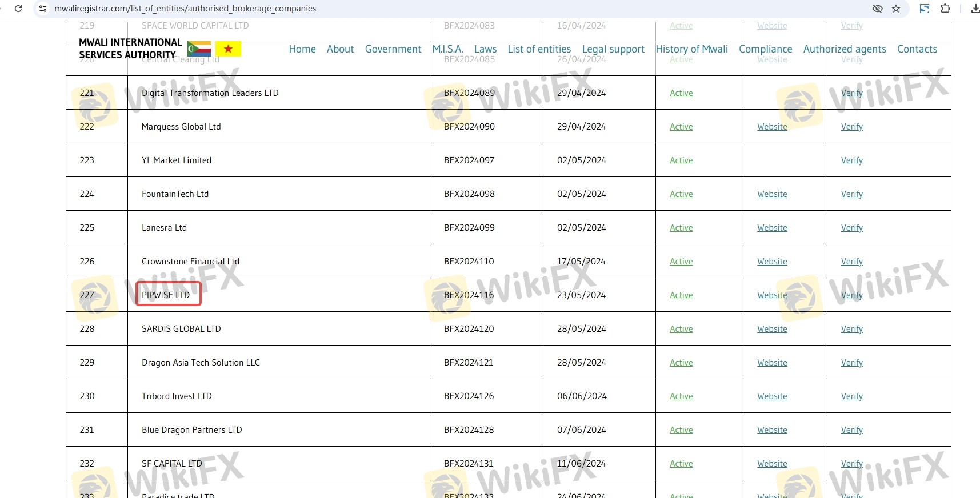
Task: Verify Dragon Asia Tech Solution LLC
Action: [x=852, y=363]
